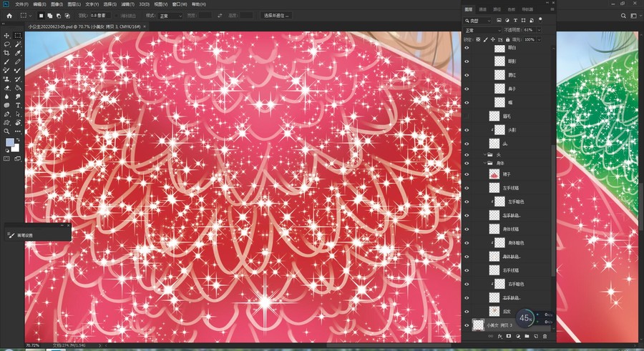The image size is (644, 351).
Task: Go to Photoshop Home screen icon
Action: 9,16
